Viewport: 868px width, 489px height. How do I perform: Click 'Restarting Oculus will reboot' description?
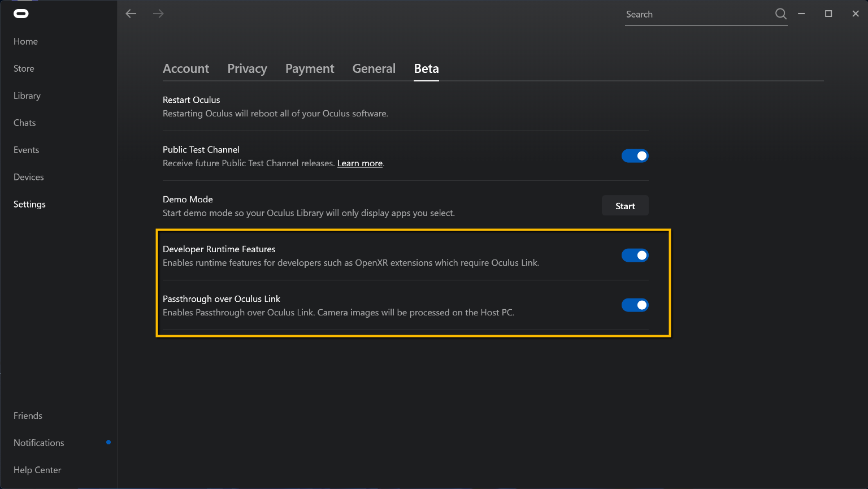tap(275, 114)
